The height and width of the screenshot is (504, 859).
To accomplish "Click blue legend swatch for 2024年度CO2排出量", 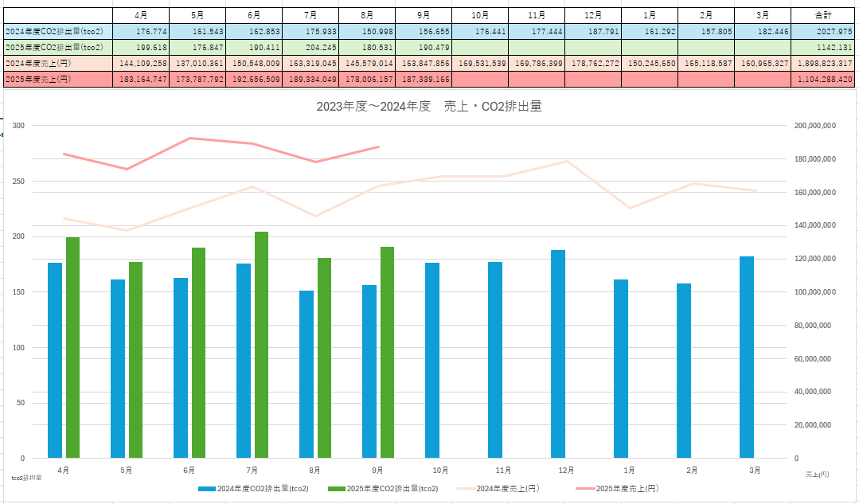I will (x=207, y=488).
